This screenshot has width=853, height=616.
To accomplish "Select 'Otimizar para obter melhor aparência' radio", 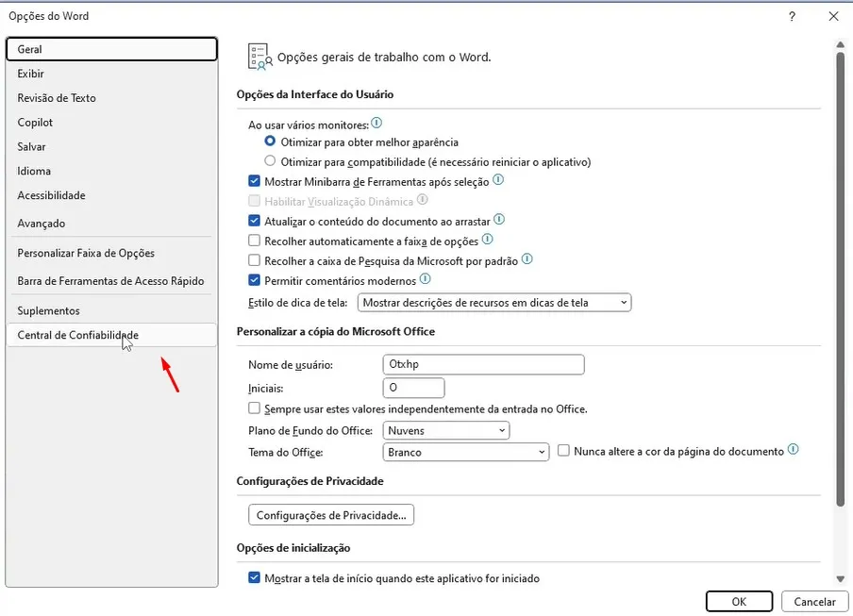I will coord(270,142).
